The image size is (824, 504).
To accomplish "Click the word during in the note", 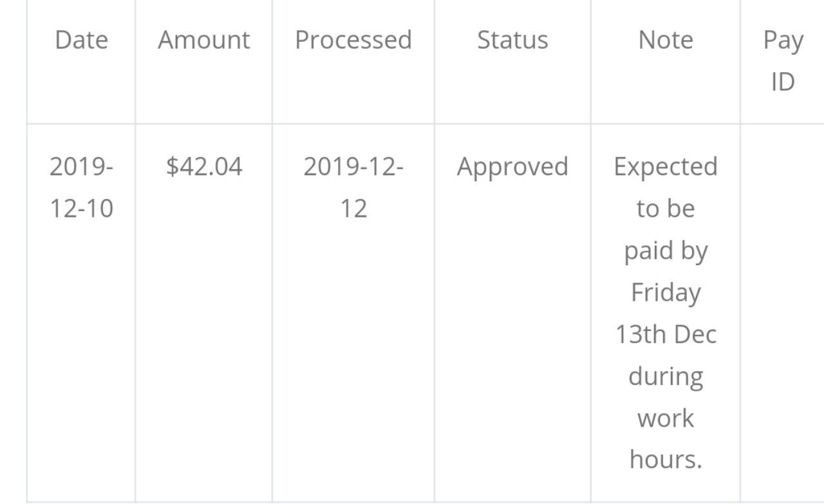I will (x=666, y=376).
